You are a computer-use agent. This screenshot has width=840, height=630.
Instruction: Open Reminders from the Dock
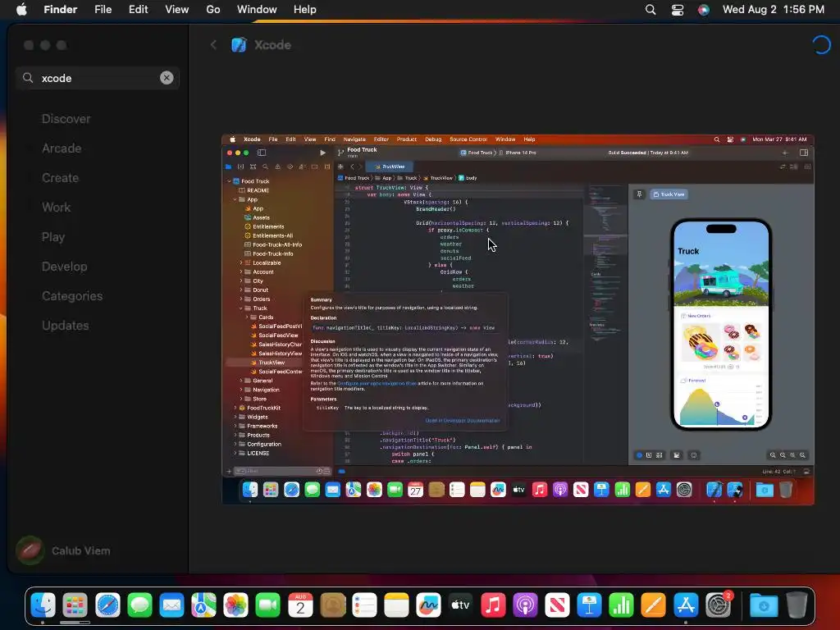[x=364, y=605]
